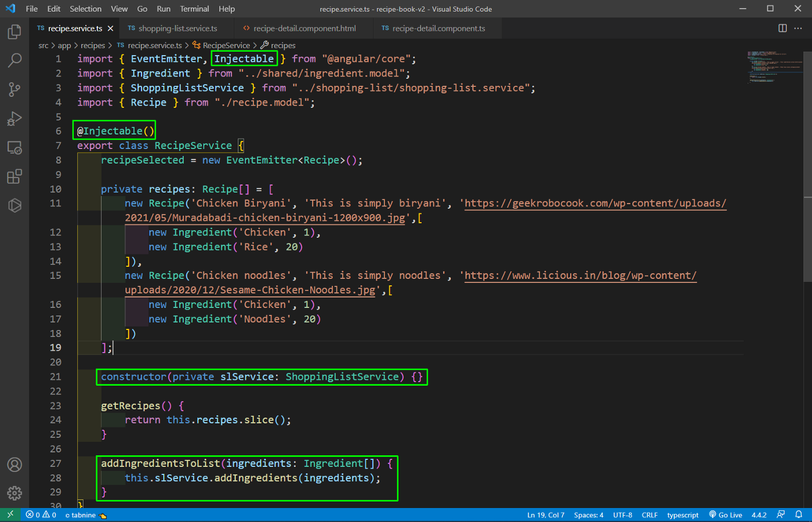Open the Explorer view in activity bar
The width and height of the screenshot is (812, 522).
[x=14, y=31]
